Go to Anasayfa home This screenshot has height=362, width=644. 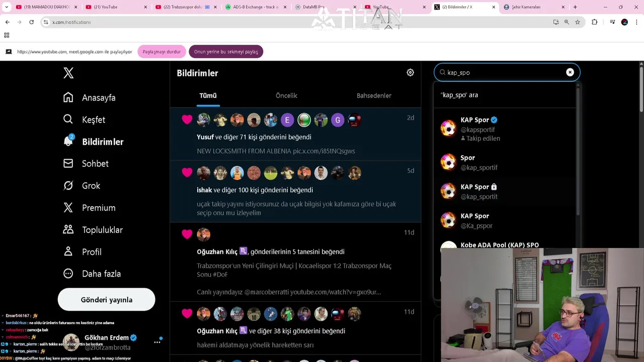89,98
